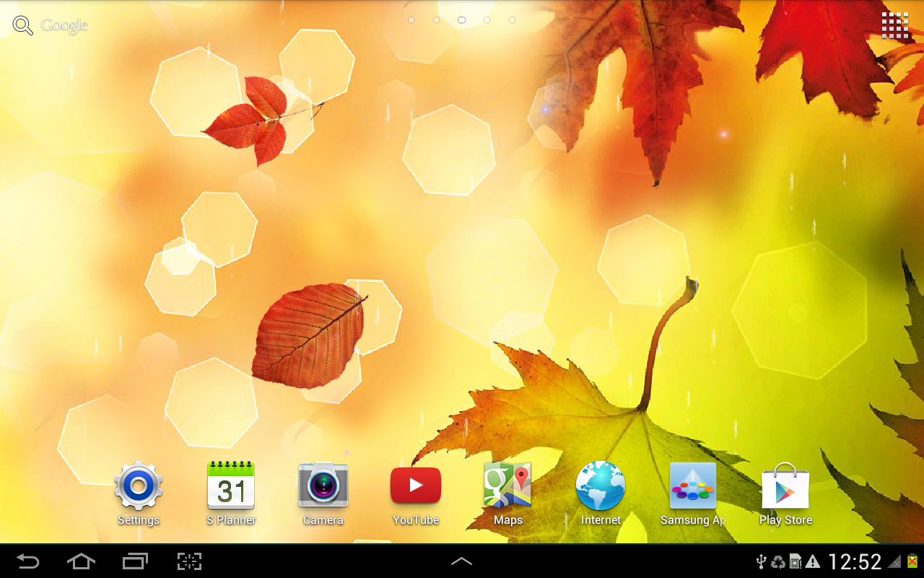The image size is (924, 578).
Task: Capture a screenshot with the screen capture button
Action: point(189,561)
